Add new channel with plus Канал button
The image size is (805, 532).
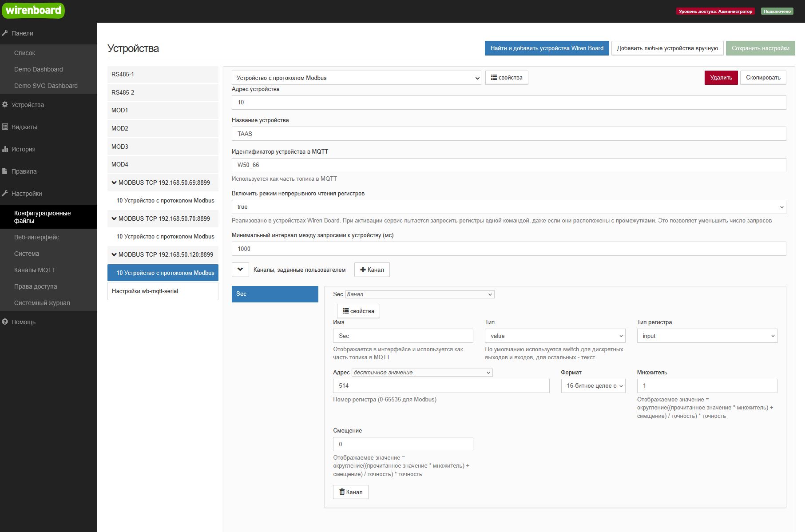[x=372, y=270]
